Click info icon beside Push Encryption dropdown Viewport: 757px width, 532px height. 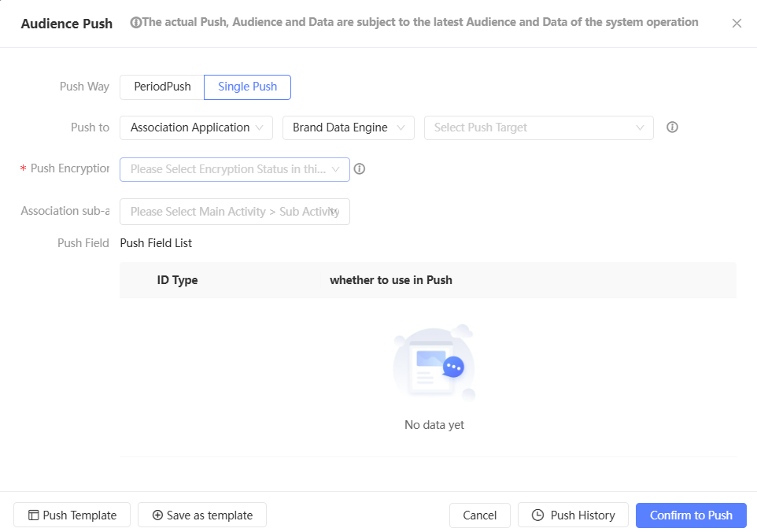click(x=360, y=169)
